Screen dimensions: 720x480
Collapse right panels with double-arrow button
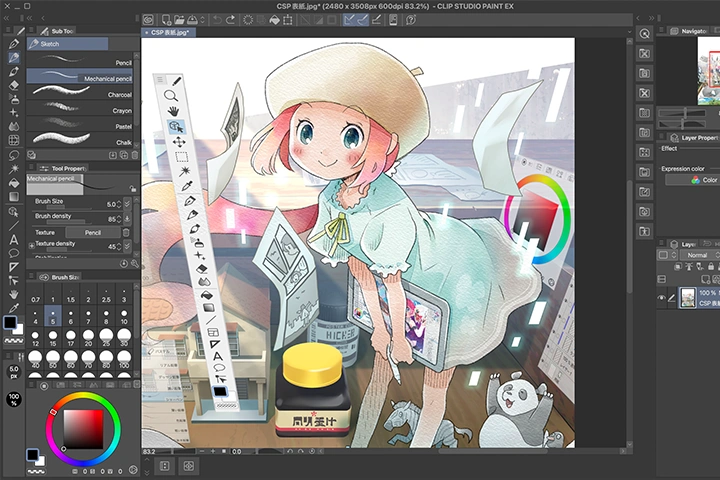651,18
